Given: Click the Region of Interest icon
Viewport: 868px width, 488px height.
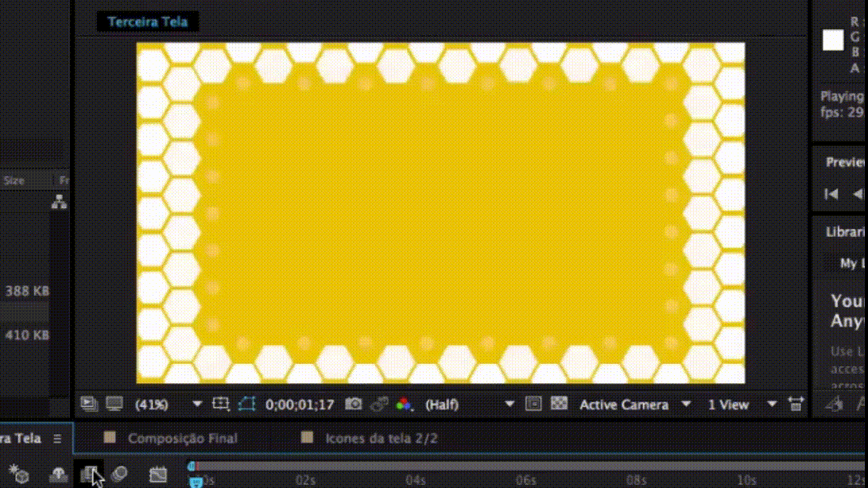Looking at the screenshot, I should pyautogui.click(x=221, y=404).
